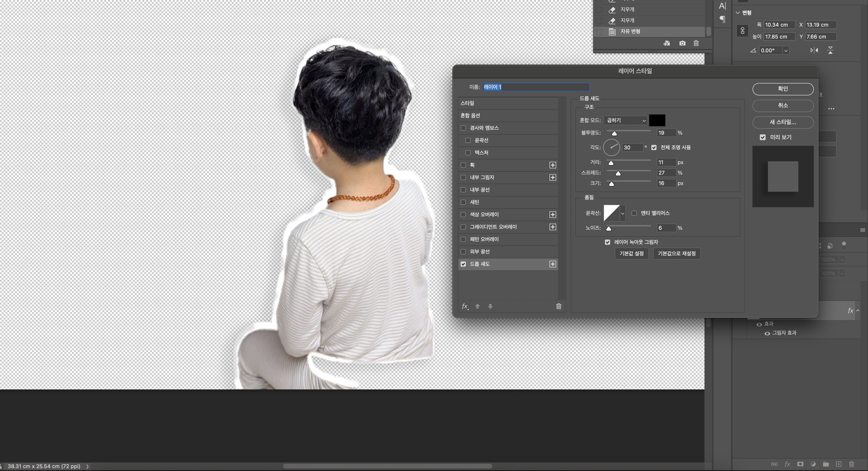Click plus icon next to 드롭 섀도
Viewport: 868px width, 471px height.
(x=553, y=264)
